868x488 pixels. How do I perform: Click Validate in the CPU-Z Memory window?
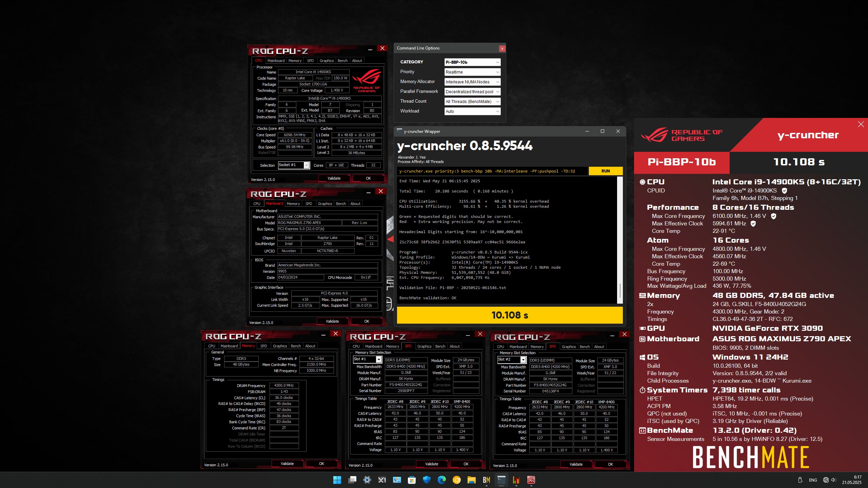[287, 464]
